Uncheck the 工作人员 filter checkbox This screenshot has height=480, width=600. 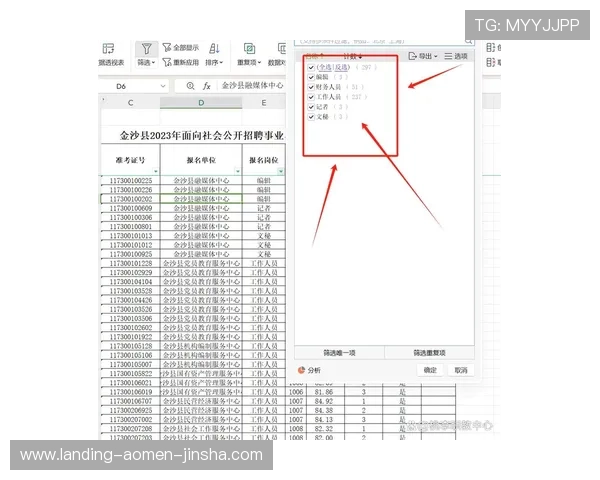(x=311, y=97)
